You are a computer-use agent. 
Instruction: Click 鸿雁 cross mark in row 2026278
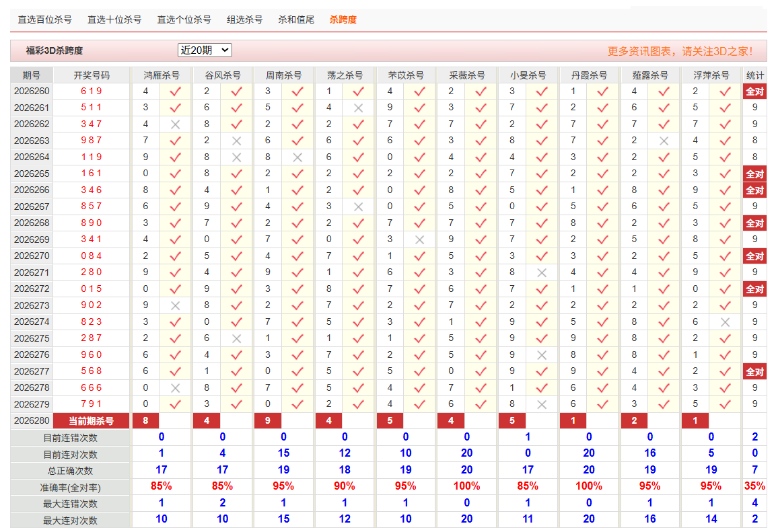[175, 388]
